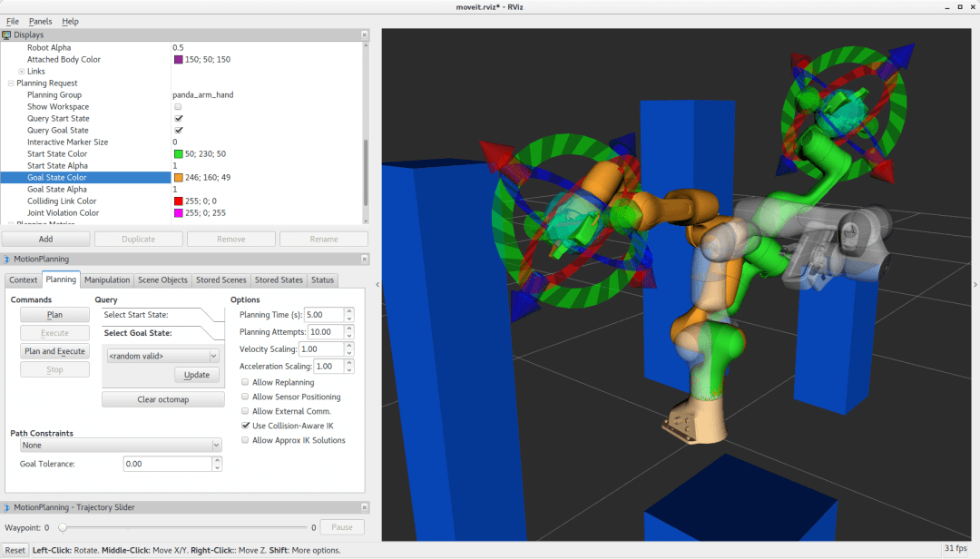Collapse the Planning Request node
980x559 pixels.
click(x=11, y=83)
